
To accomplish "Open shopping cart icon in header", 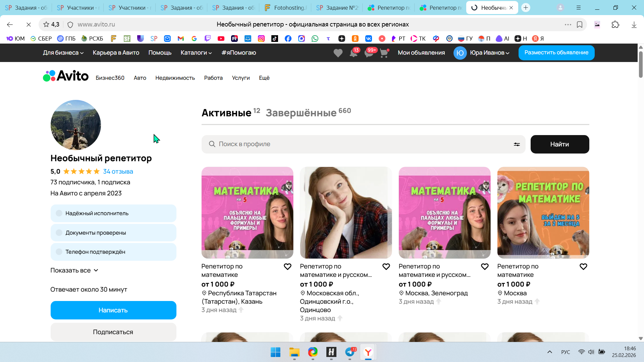I will tap(384, 53).
